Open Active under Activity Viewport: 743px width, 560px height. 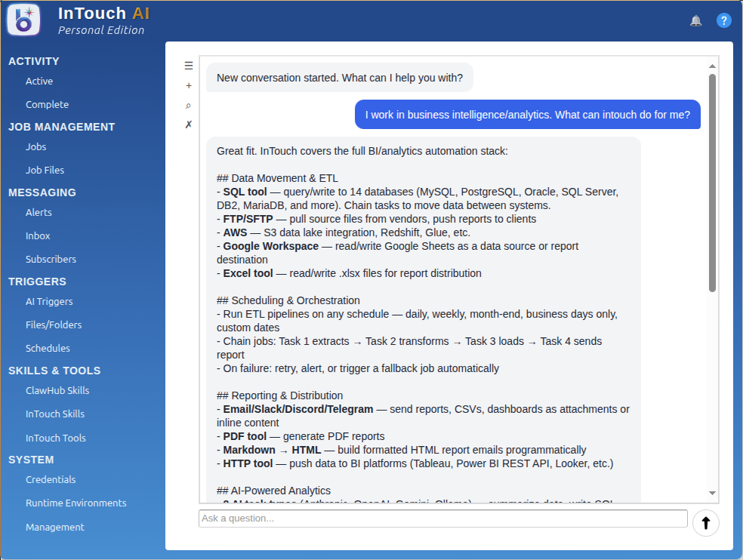[39, 81]
